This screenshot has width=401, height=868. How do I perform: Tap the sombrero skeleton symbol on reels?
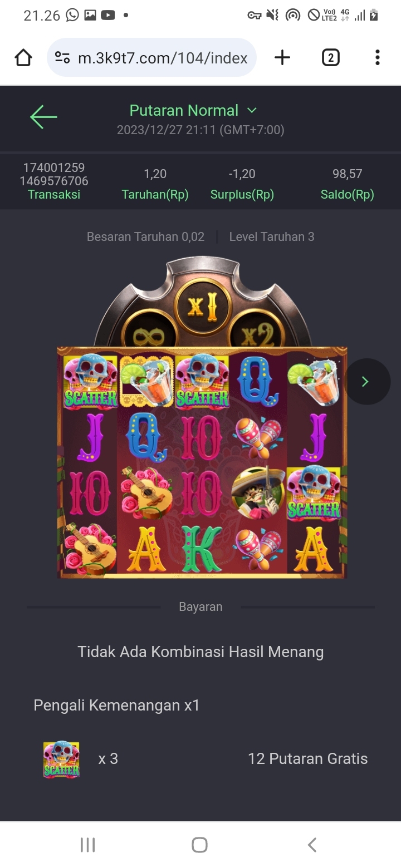point(258,493)
